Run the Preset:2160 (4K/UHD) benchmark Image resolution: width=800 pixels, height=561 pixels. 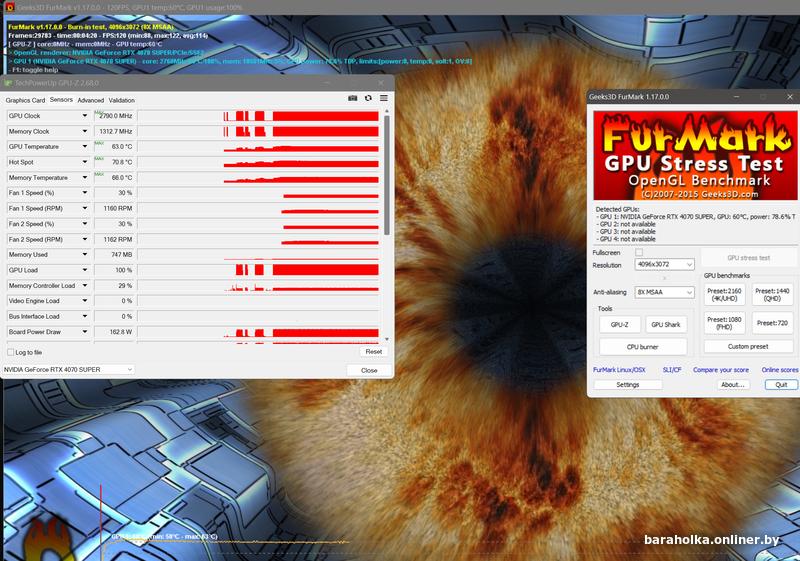(724, 295)
